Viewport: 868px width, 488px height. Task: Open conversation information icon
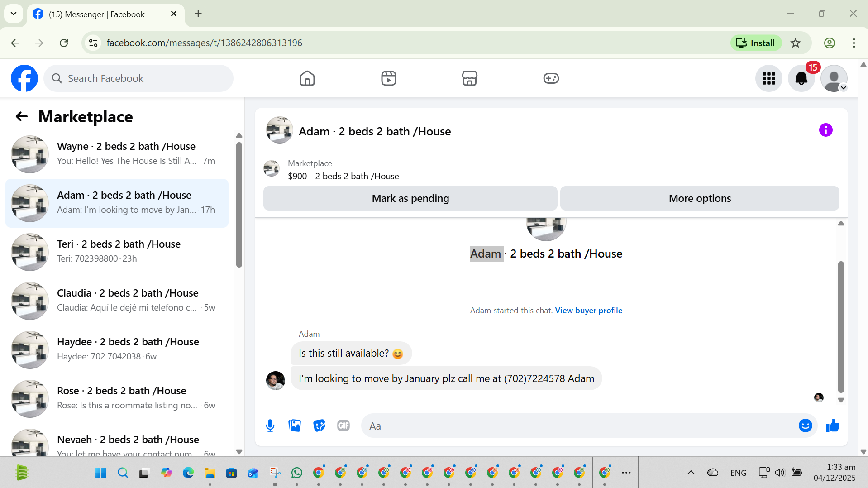pyautogui.click(x=826, y=130)
